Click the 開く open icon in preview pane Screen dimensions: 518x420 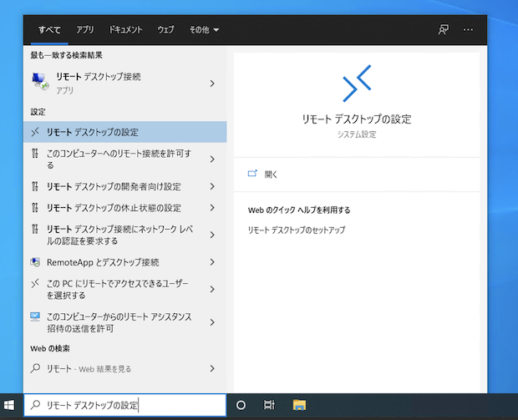252,174
